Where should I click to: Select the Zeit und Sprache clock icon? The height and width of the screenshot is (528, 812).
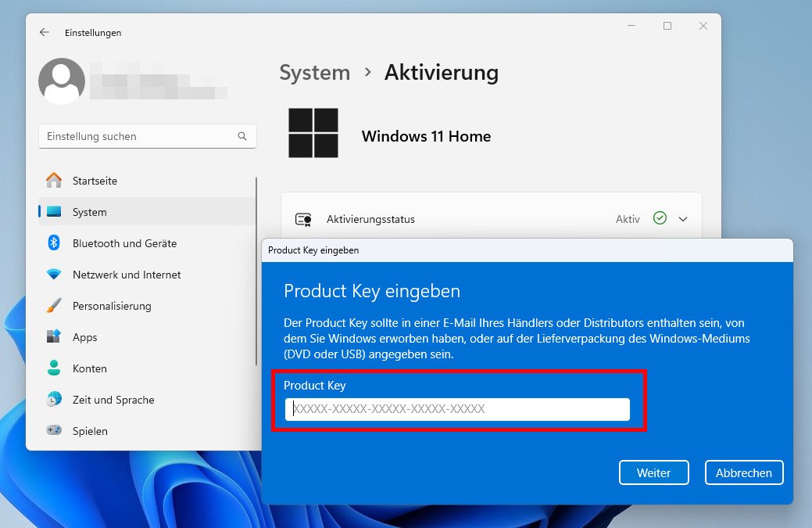[x=53, y=400]
